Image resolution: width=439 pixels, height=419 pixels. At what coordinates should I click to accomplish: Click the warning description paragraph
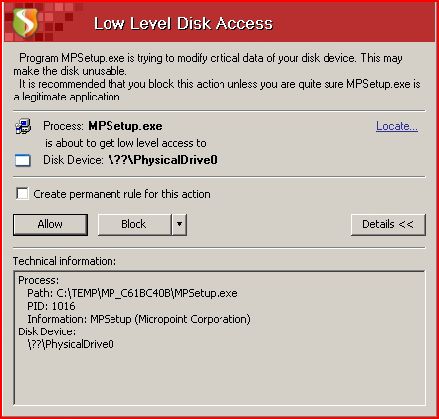tap(217, 77)
